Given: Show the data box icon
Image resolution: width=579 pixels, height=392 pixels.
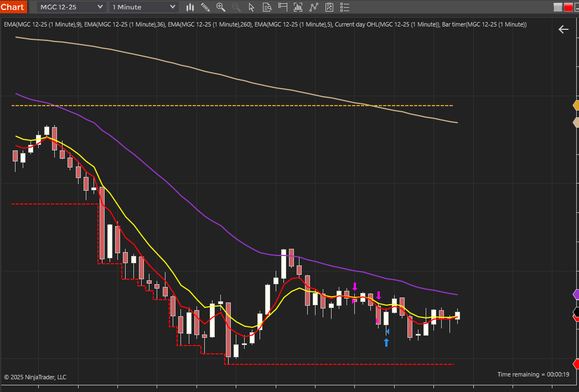Looking at the screenshot, I should (267, 7).
